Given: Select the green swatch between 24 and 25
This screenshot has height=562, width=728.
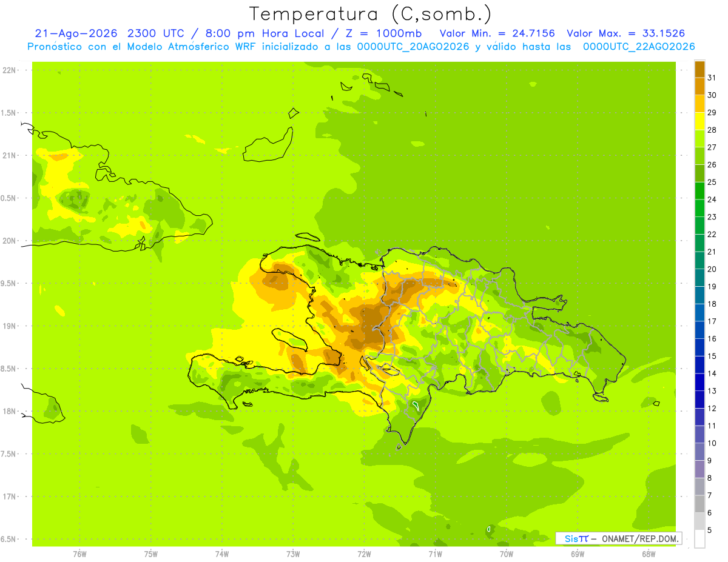Looking at the screenshot, I should (699, 191).
